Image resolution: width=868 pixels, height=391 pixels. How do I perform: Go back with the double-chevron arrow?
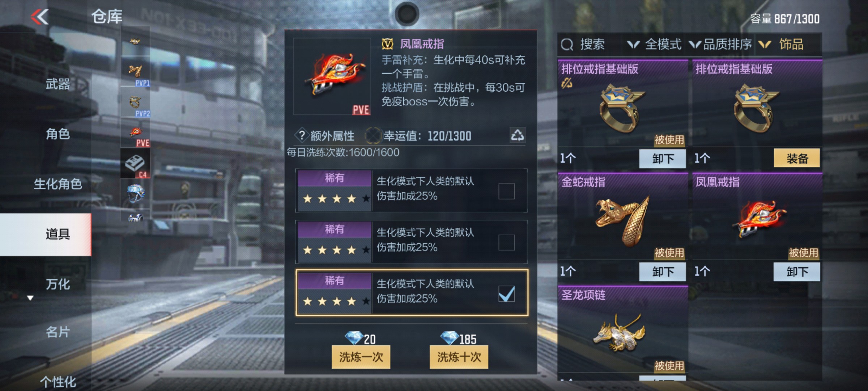pyautogui.click(x=40, y=17)
